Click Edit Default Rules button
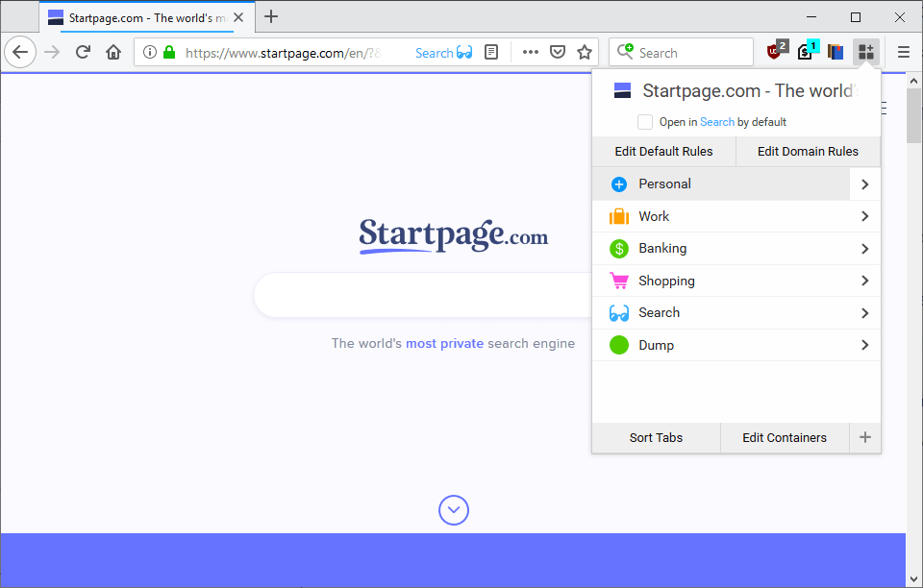Image resolution: width=923 pixels, height=588 pixels. (x=664, y=152)
